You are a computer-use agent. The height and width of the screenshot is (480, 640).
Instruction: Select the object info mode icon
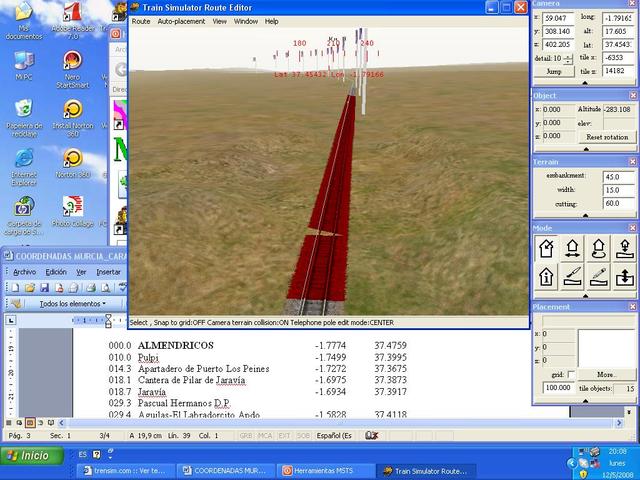click(x=547, y=276)
